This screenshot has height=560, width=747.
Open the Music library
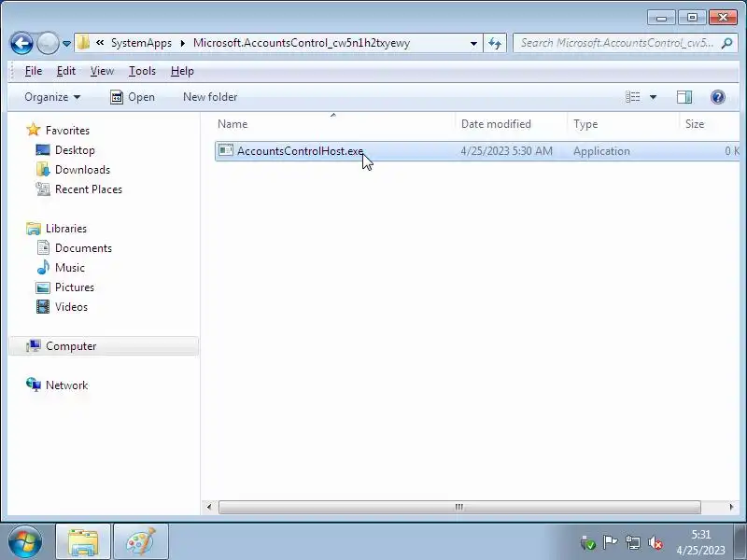[61, 268]
